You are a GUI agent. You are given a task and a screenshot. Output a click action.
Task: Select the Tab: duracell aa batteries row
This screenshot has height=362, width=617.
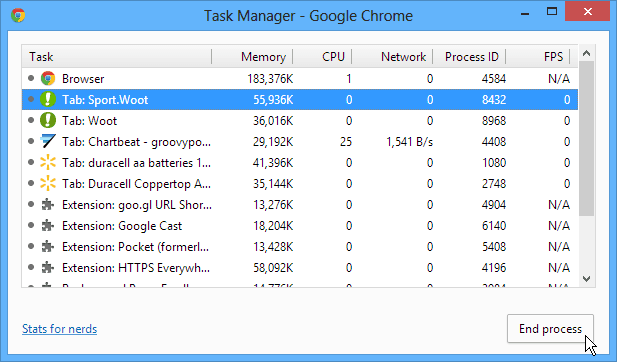[x=300, y=163]
